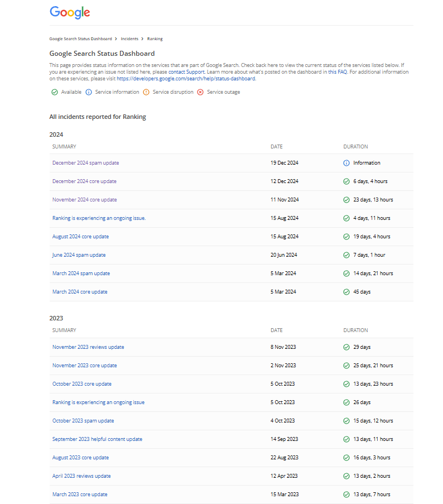The image size is (443, 504).
Task: Select the 22 Aug 2023 date cell
Action: [x=285, y=458]
